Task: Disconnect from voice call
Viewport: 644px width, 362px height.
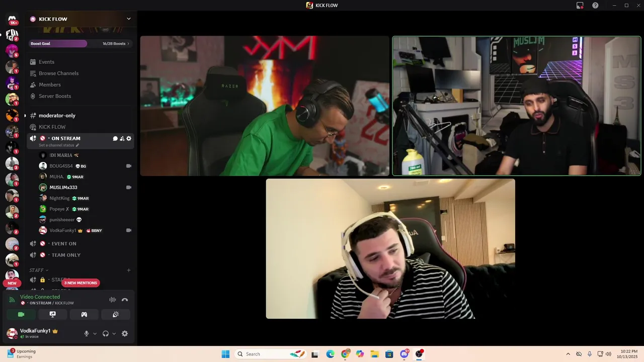Action: (125, 300)
